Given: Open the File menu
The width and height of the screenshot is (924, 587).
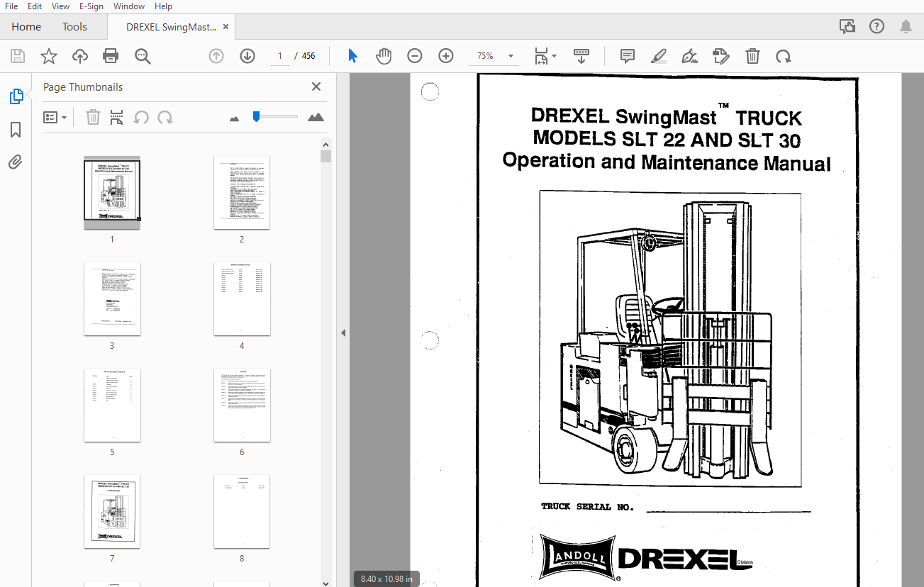Looking at the screenshot, I should tap(11, 6).
